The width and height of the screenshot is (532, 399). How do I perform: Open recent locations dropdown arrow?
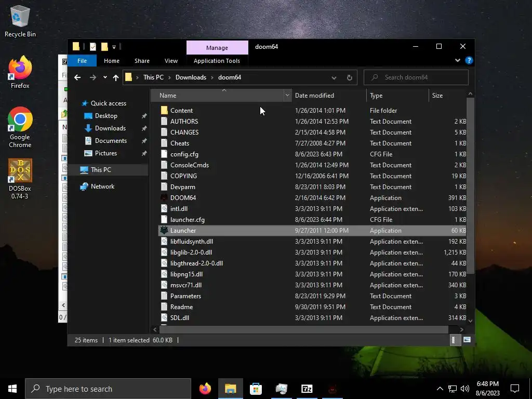point(105,77)
